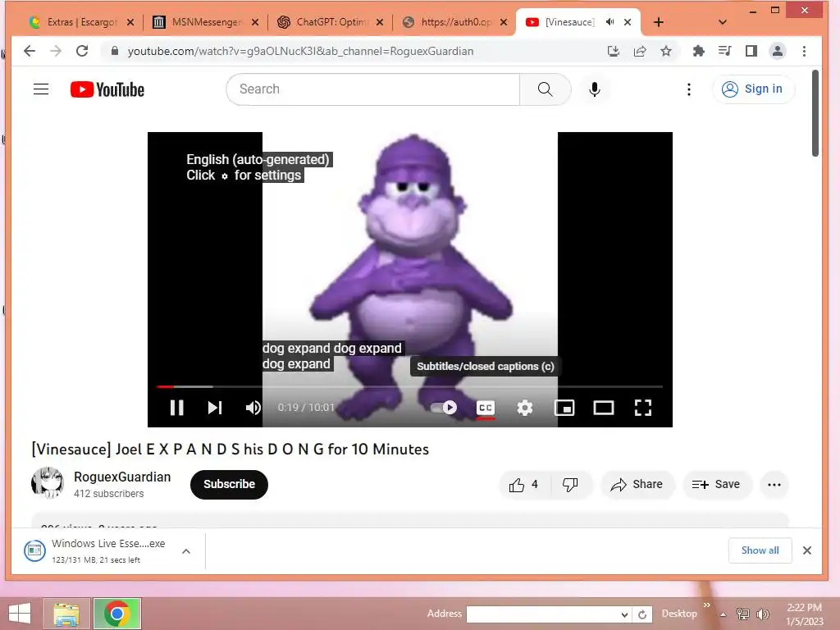Screen dimensions: 840x630
Task: Mute the video player volume
Action: [x=253, y=408]
